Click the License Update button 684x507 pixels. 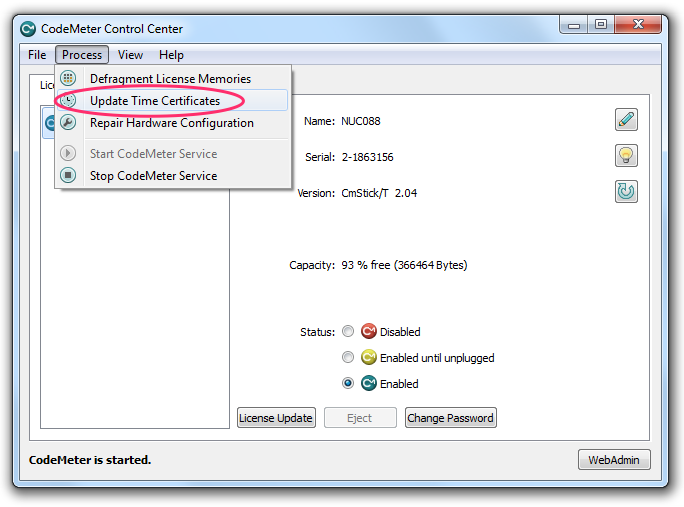click(276, 418)
